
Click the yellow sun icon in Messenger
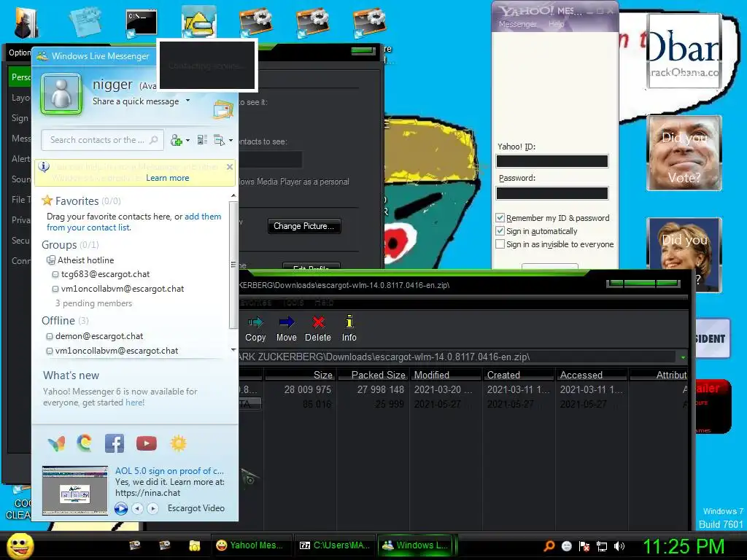point(178,443)
